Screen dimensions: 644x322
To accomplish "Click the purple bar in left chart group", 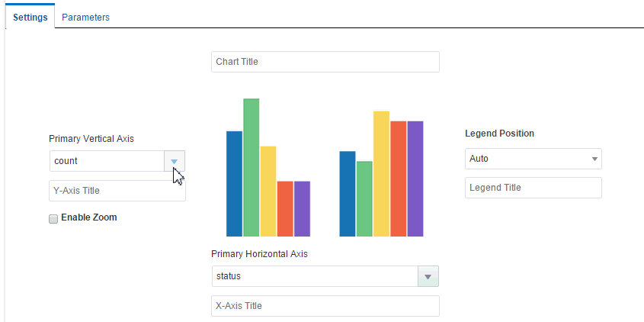I will pos(302,208).
